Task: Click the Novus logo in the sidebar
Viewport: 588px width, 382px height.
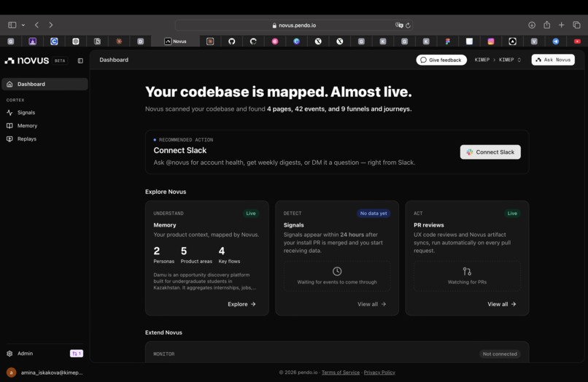Action: coord(26,61)
